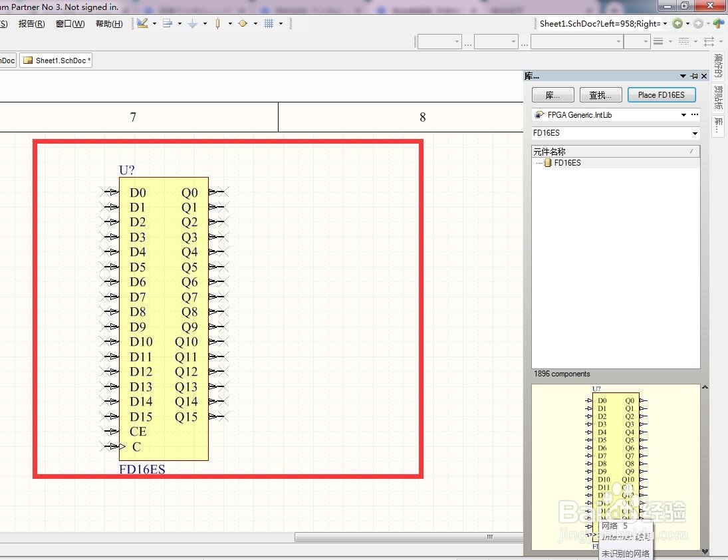
Task: Select the FD16ES component body on sheet
Action: click(164, 319)
